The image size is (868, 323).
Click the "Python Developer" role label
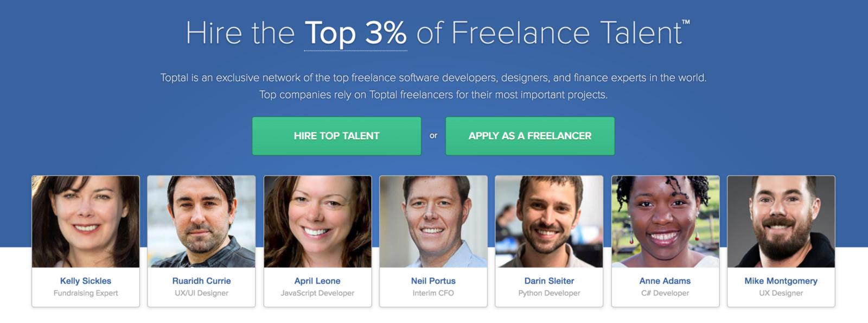(549, 293)
